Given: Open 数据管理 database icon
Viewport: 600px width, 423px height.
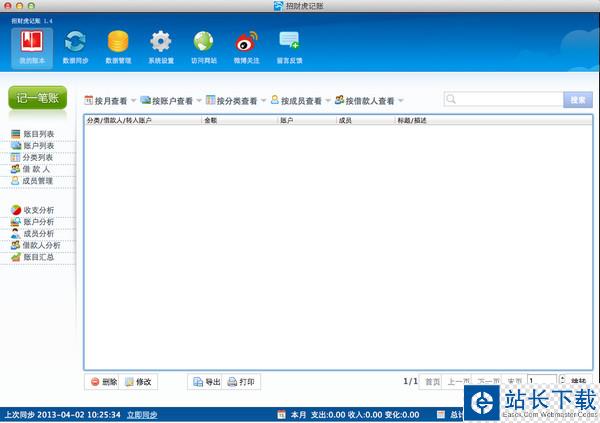Looking at the screenshot, I should point(118,43).
